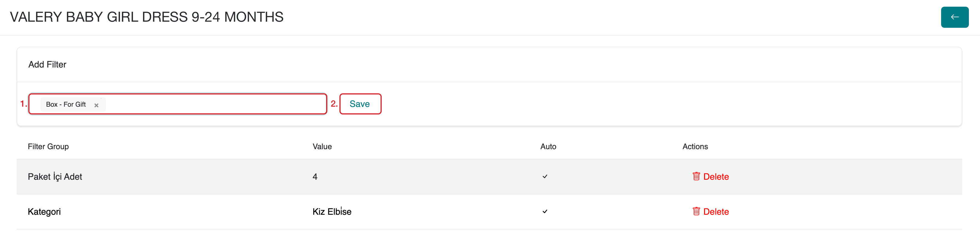This screenshot has width=980, height=240.
Task: Click the "Box - For Gift" tag label
Action: coord(66,104)
